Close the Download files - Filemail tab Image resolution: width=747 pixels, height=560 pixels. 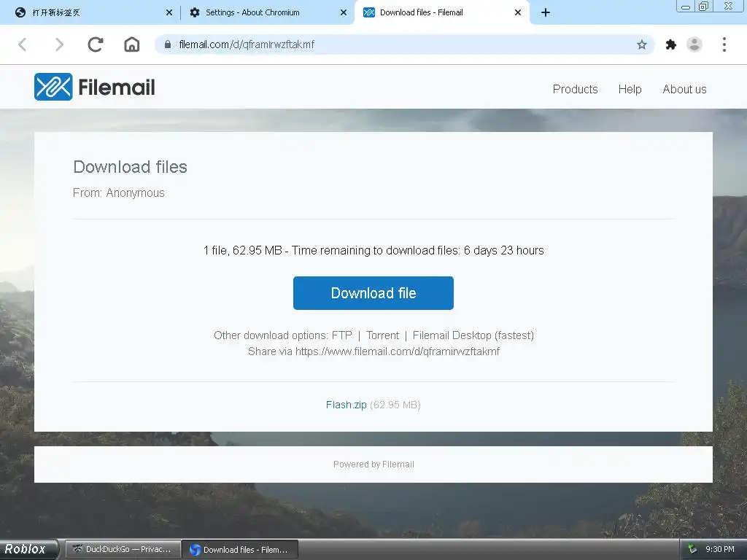pos(518,13)
